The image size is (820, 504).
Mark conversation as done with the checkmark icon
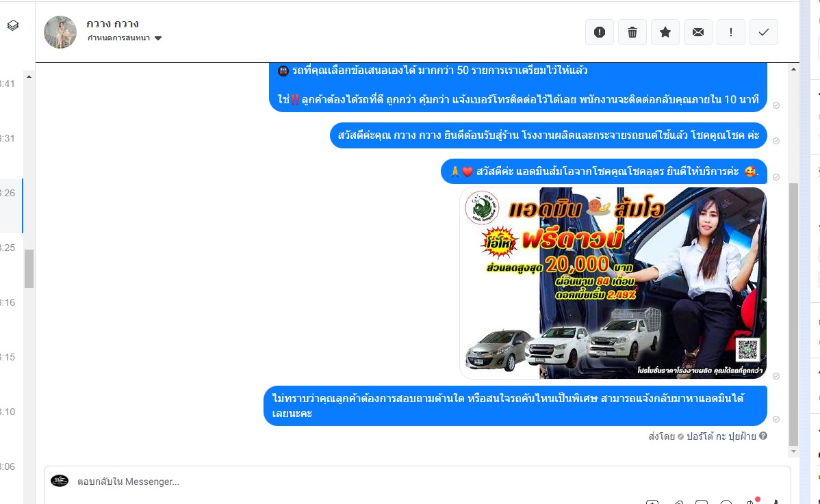point(763,32)
